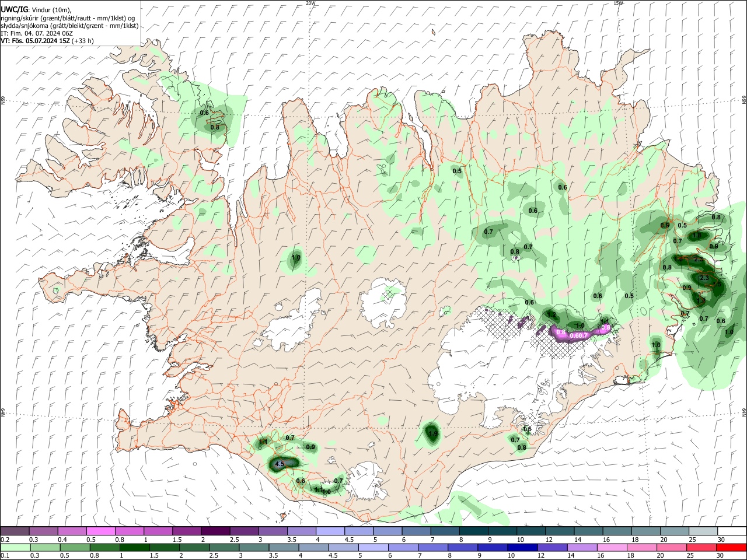Click the 'IT: Fim. 04. 07. 2024 06Z' line
The image size is (747, 560).
pos(37,33)
